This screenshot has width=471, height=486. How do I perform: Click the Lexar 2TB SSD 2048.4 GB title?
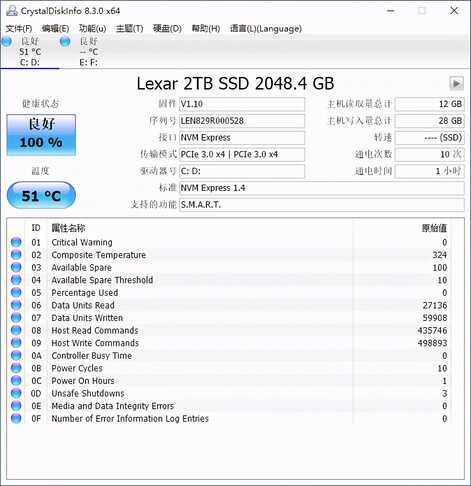point(235,83)
